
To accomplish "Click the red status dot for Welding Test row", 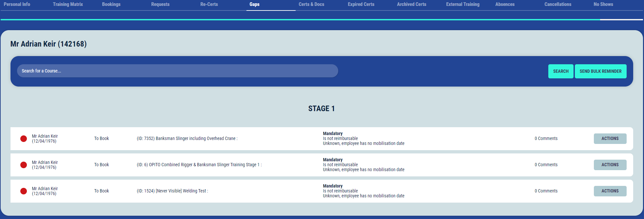I will (24, 191).
